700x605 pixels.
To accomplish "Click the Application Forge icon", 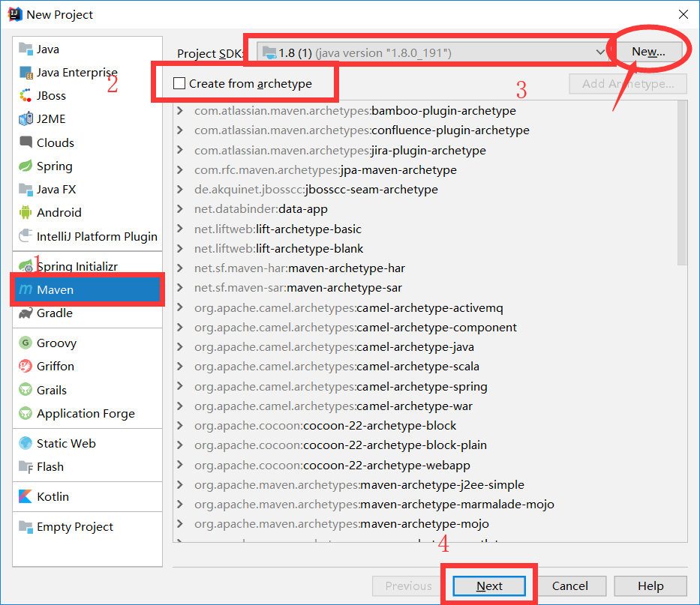I will [x=26, y=413].
